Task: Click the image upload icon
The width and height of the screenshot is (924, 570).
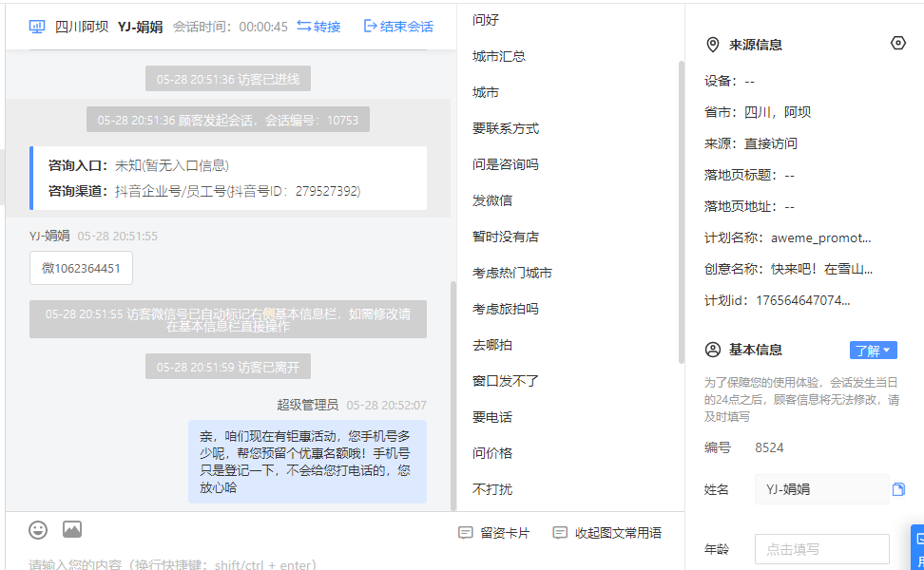Action: 72,529
